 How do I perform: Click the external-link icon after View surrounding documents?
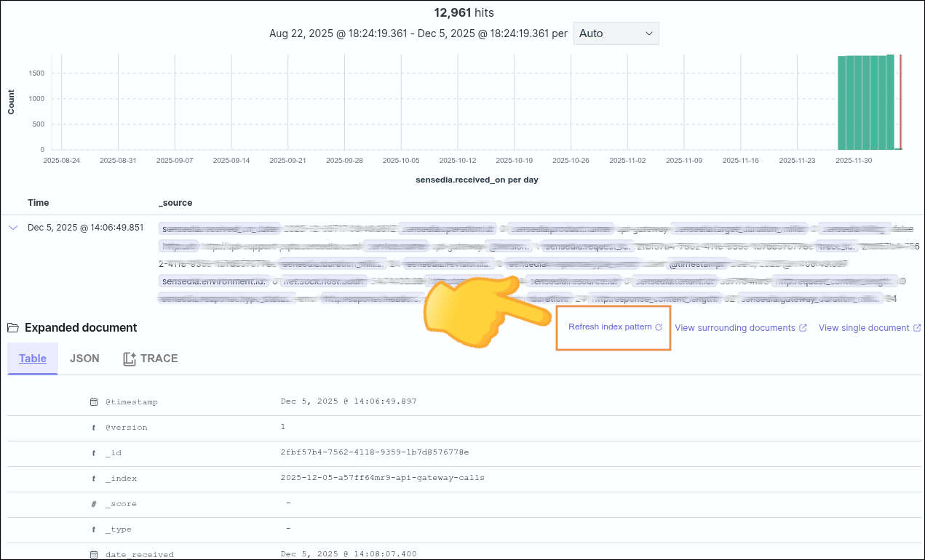coord(805,327)
